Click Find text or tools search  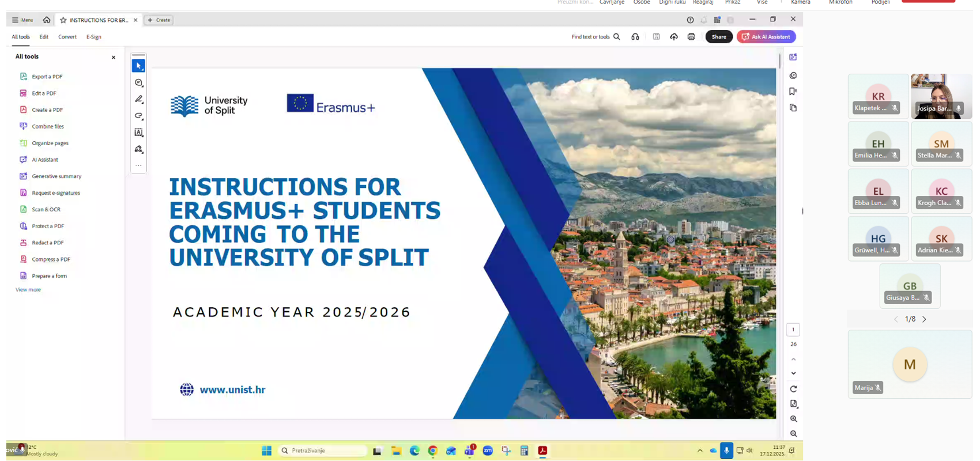(x=595, y=37)
